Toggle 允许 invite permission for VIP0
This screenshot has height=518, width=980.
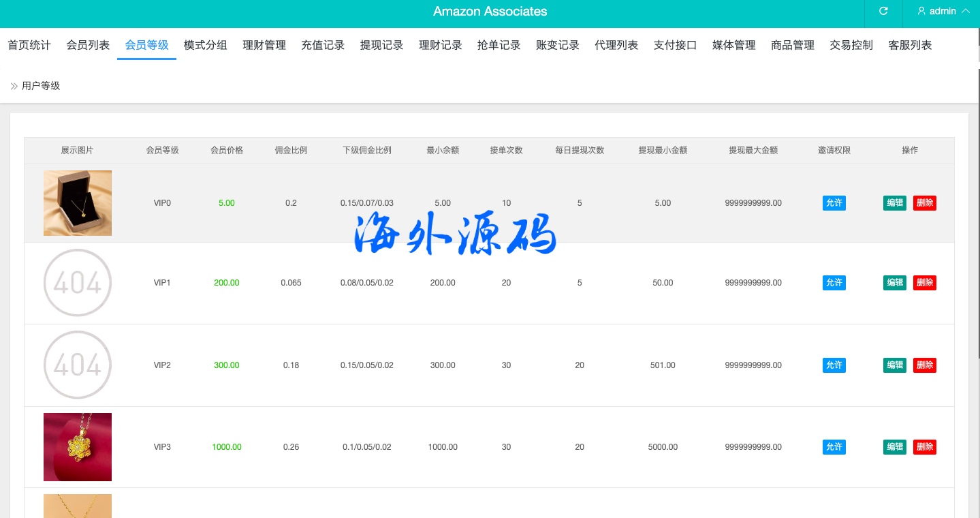click(x=834, y=203)
